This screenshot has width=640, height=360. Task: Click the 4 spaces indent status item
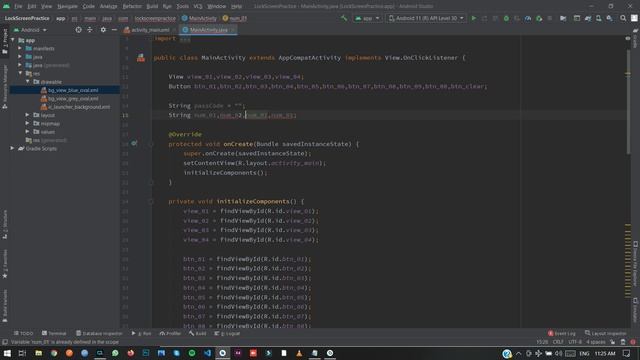(596, 342)
